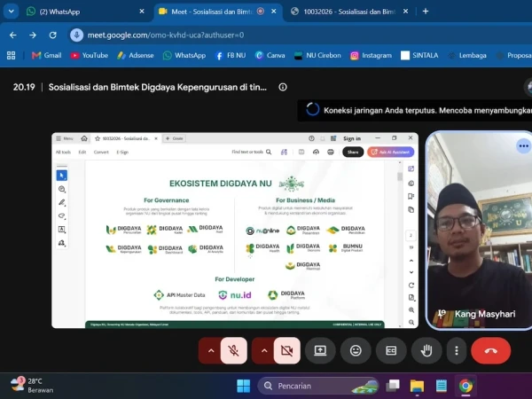Viewport: 532px width, 399px height.
Task: Open the Lembaga bookmark
Action: click(467, 55)
